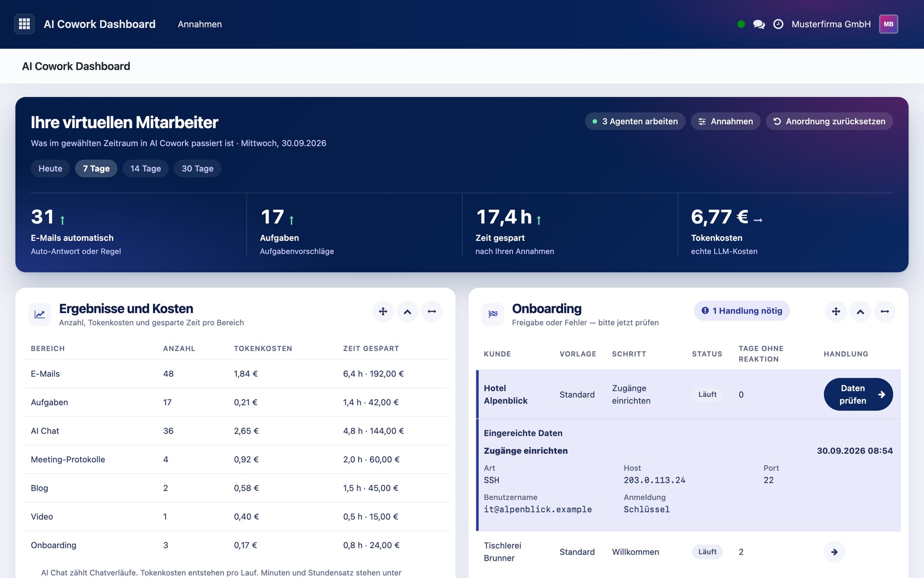The width and height of the screenshot is (924, 578).
Task: Click the host value 203.0.113.24
Action: point(654,480)
